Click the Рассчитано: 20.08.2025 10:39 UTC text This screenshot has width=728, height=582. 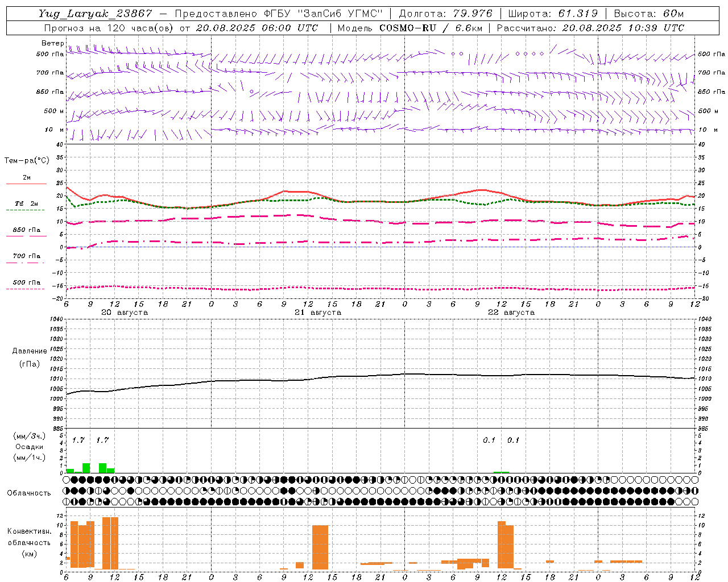click(x=590, y=28)
